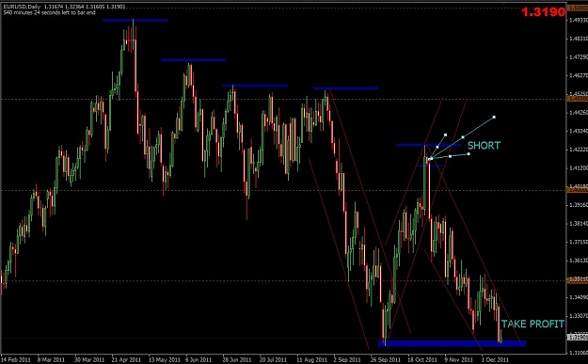This screenshot has height=364, width=588.
Task: Click the 20 Jul 2011 date label
Action: [274, 360]
